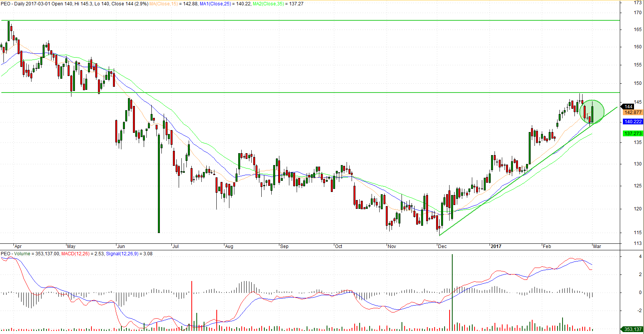Click the 160 price axis label
The image size is (644, 334).
point(638,47)
